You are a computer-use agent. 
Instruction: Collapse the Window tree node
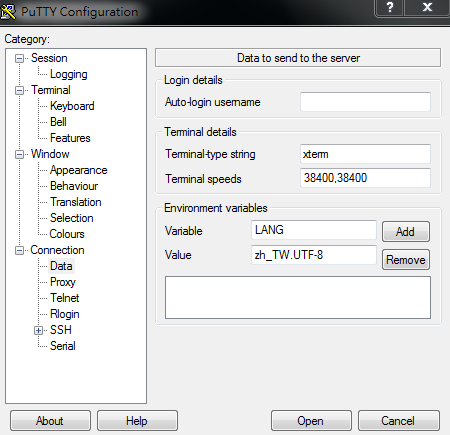pos(20,155)
